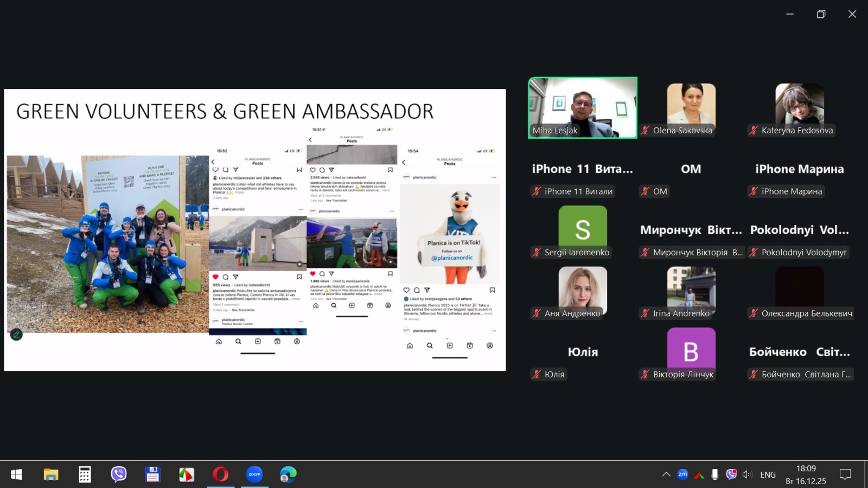The width and height of the screenshot is (868, 488).
Task: Open Microsoft Edge from the taskbar
Action: (x=288, y=474)
